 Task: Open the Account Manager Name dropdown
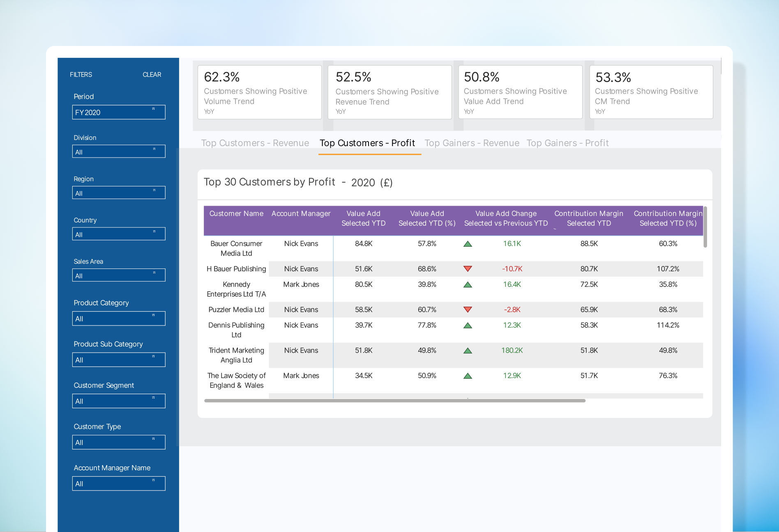(119, 484)
